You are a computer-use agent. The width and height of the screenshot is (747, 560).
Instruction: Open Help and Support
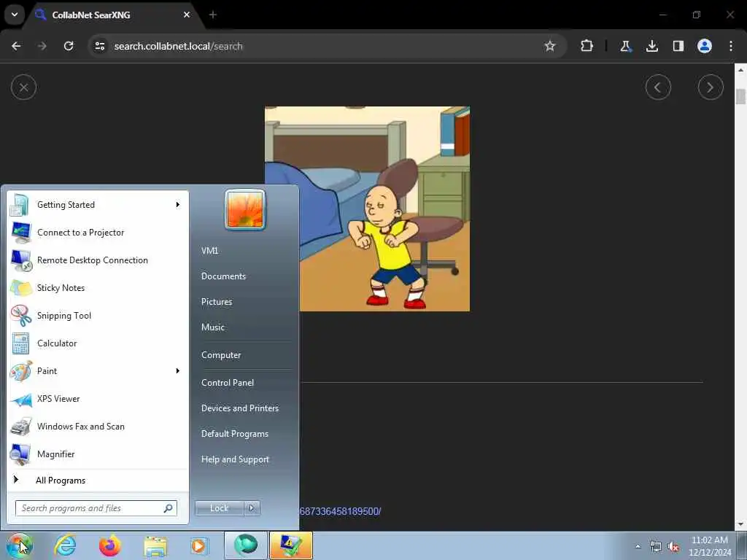236,459
